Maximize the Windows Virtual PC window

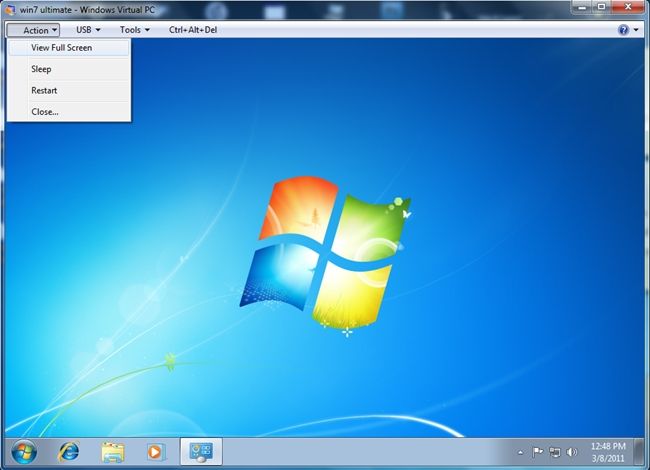coord(602,7)
